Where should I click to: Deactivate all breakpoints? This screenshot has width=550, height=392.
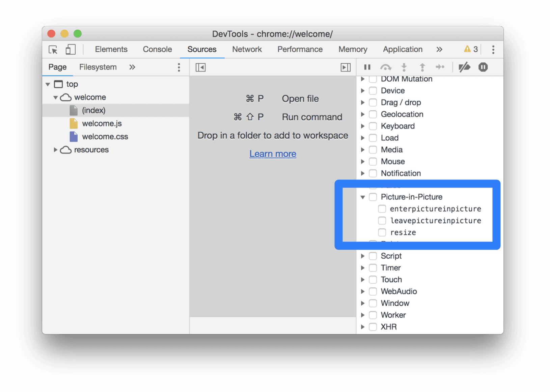[464, 67]
